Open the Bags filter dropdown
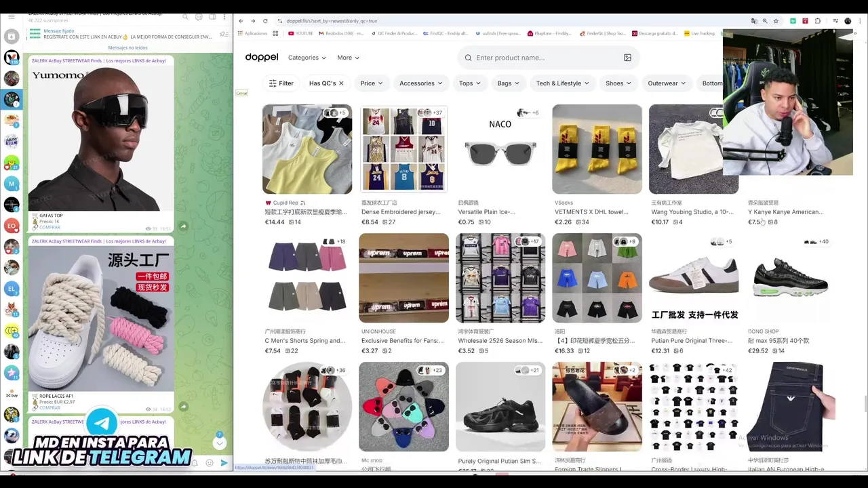The image size is (868, 488). coord(509,83)
